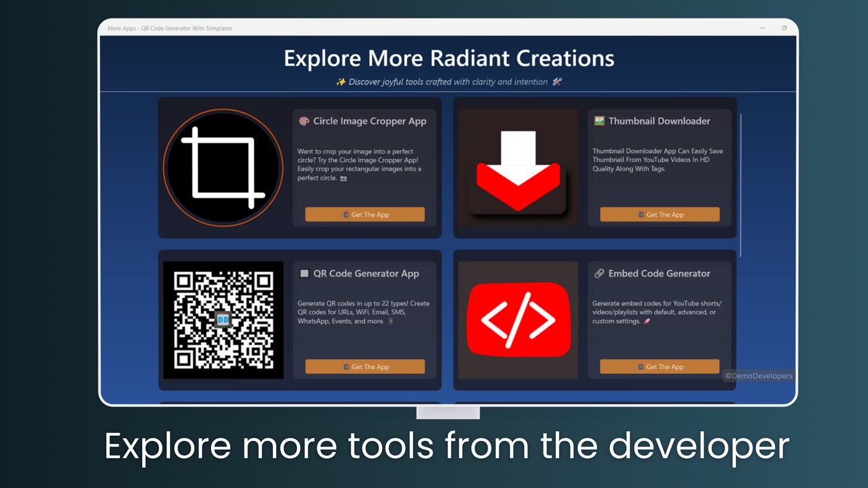Open the QR code preview image thumbnail
Viewport: 868px width, 488px height.
point(223,319)
